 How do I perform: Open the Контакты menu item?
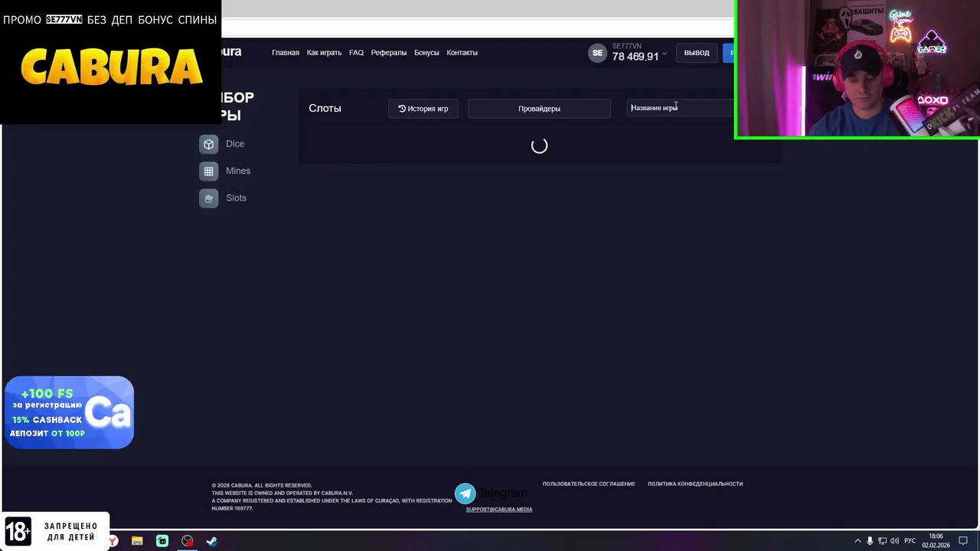pos(462,53)
